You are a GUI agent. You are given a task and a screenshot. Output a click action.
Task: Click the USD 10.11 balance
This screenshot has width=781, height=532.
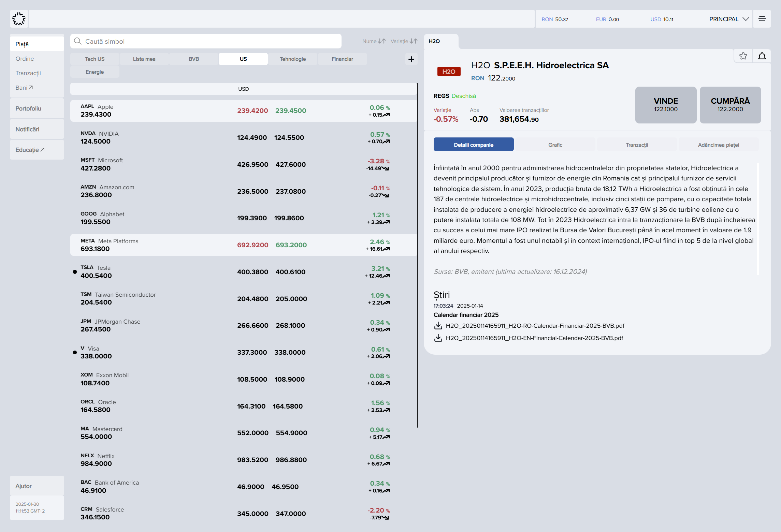[x=662, y=19]
